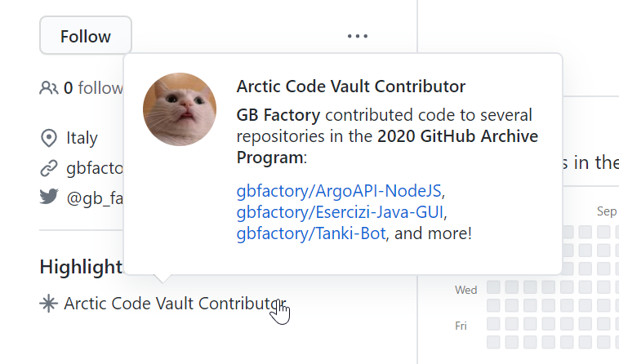
Task: Click the Follow button
Action: pyautogui.click(x=86, y=35)
